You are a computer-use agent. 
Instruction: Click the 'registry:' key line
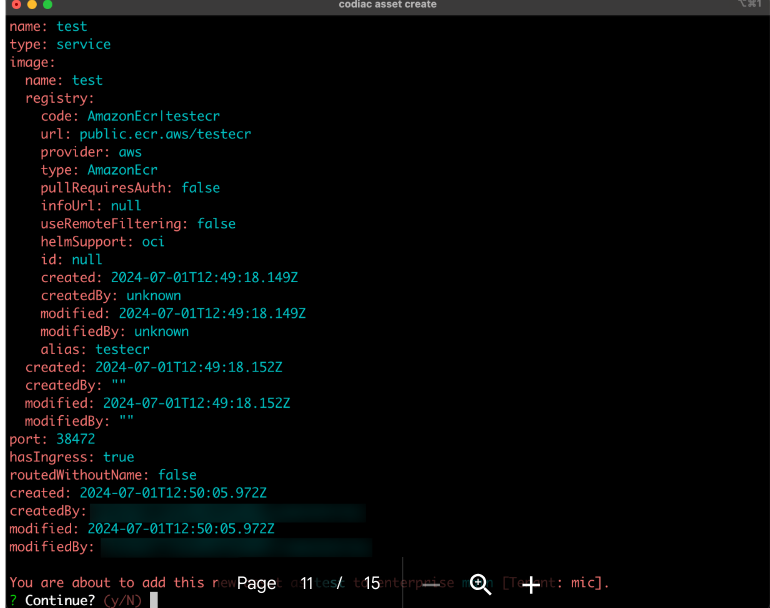pyautogui.click(x=59, y=98)
